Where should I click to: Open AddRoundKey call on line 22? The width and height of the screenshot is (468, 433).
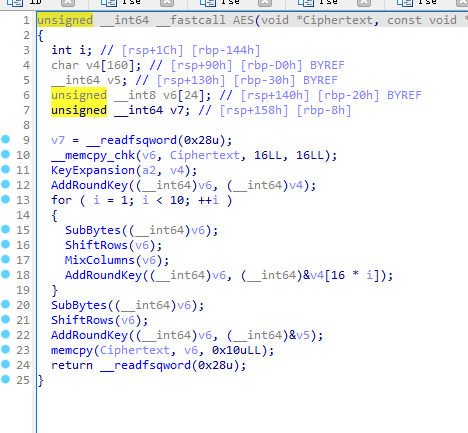pos(89,335)
